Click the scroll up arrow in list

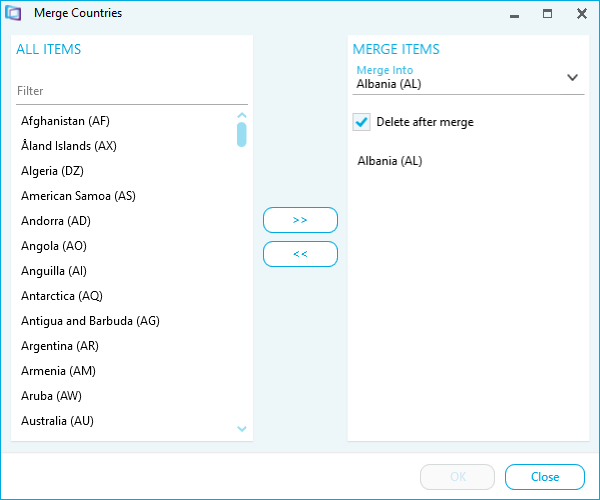[x=241, y=115]
